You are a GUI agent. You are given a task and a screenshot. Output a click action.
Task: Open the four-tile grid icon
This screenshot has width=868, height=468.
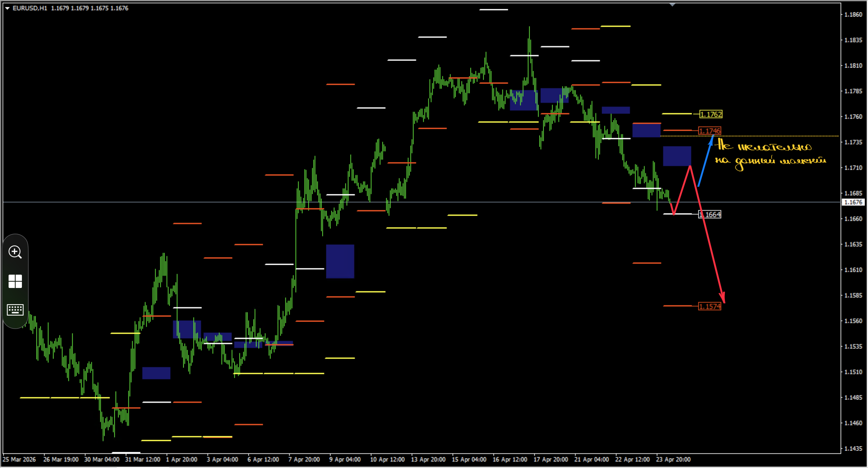click(x=15, y=281)
